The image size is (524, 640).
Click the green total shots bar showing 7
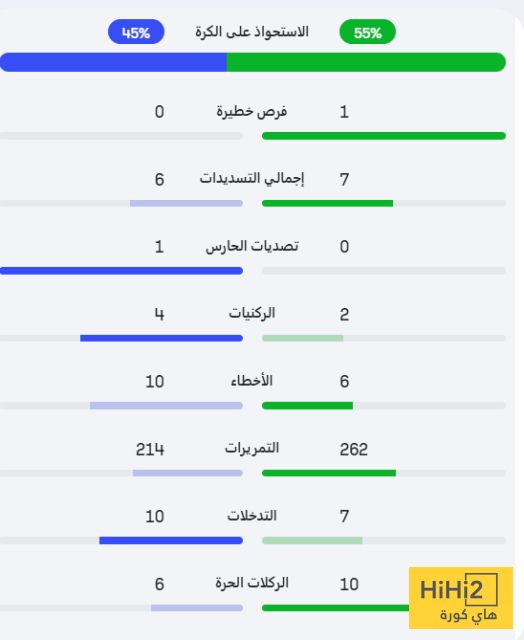pyautogui.click(x=327, y=203)
